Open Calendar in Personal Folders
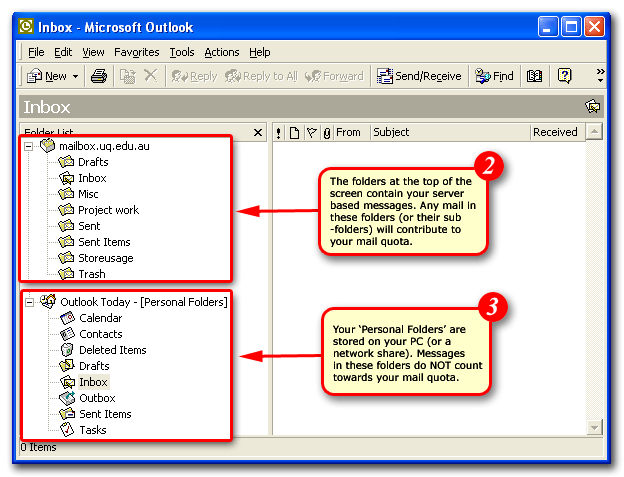The width and height of the screenshot is (624, 477). pyautogui.click(x=100, y=318)
